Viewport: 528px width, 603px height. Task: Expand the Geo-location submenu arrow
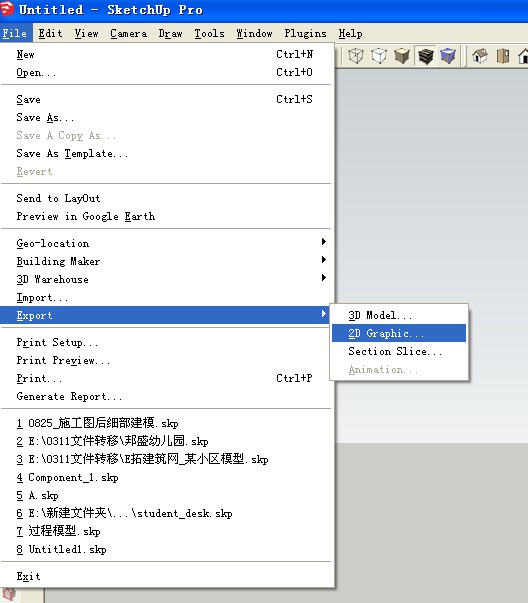[x=324, y=242]
